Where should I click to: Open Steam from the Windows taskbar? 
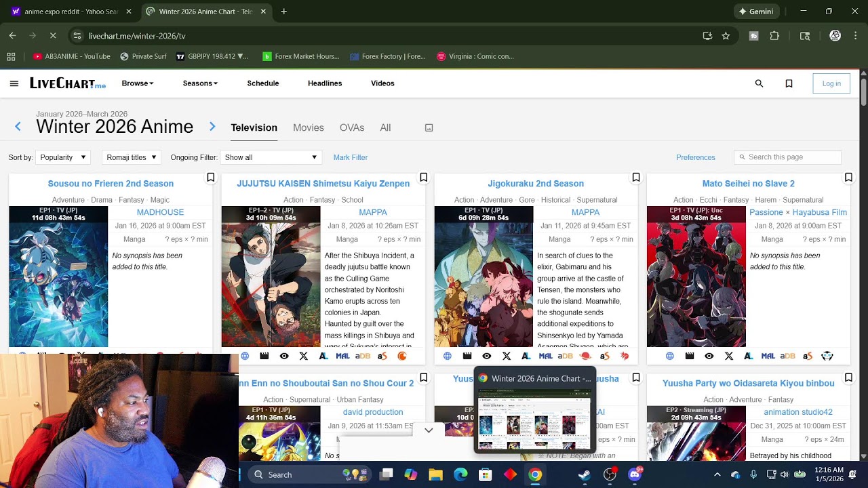point(585,474)
